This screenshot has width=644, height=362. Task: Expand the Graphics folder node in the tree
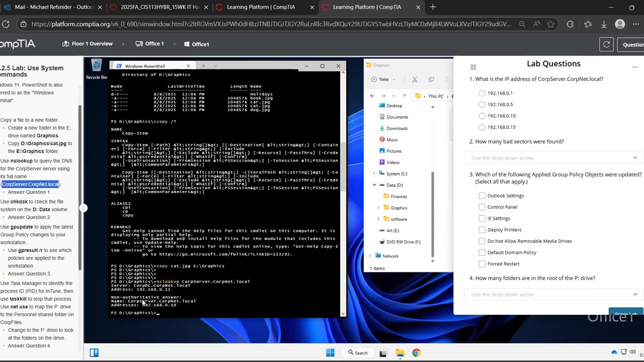coord(378,208)
